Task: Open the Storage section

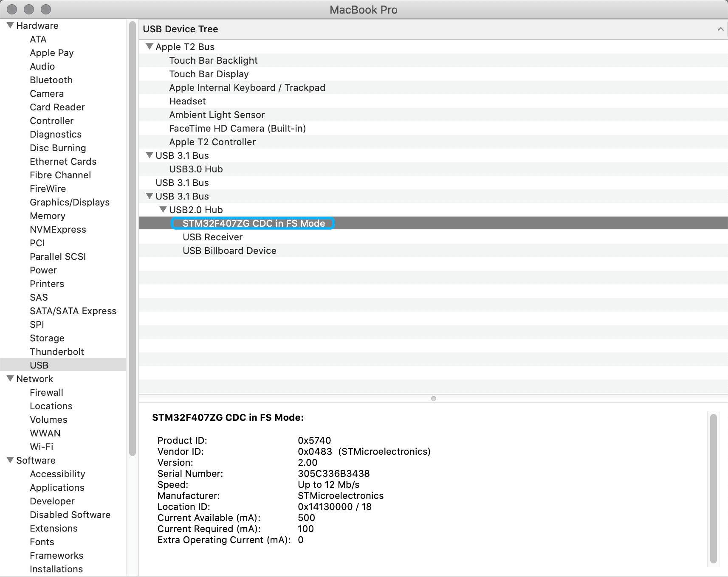Action: click(x=47, y=338)
